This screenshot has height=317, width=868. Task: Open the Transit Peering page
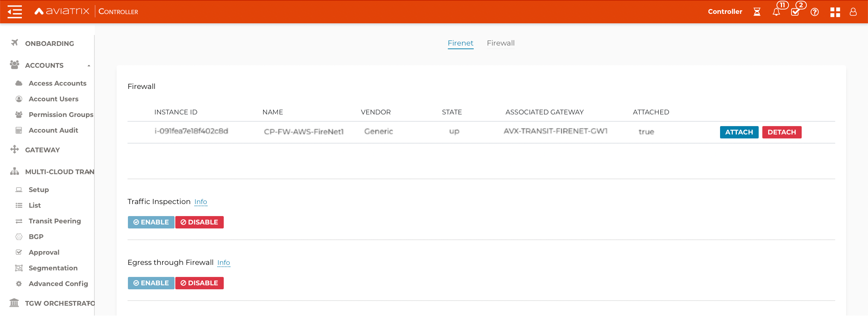coord(55,221)
